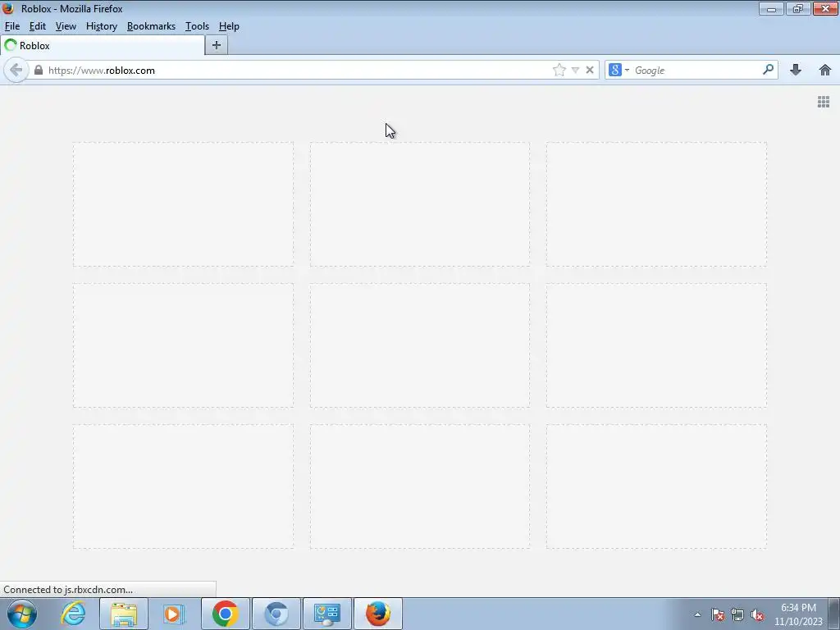Click the 'Connected to js.rbxcdn.com...' status text
The width and height of the screenshot is (840, 630).
pos(68,590)
